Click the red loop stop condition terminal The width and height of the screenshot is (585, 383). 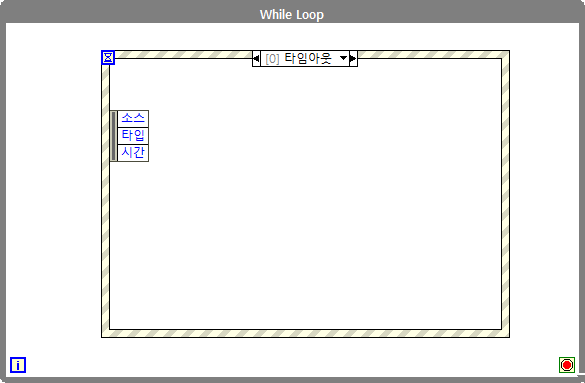click(567, 365)
